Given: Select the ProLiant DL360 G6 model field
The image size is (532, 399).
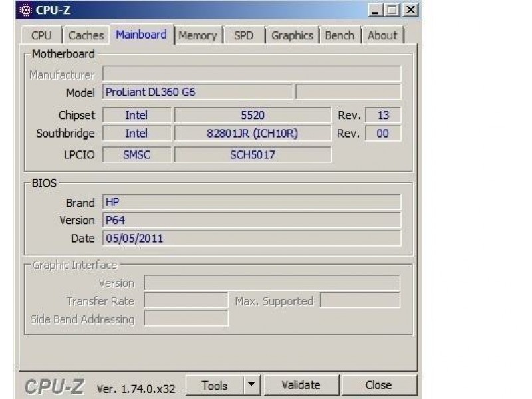Looking at the screenshot, I should click(x=198, y=92).
